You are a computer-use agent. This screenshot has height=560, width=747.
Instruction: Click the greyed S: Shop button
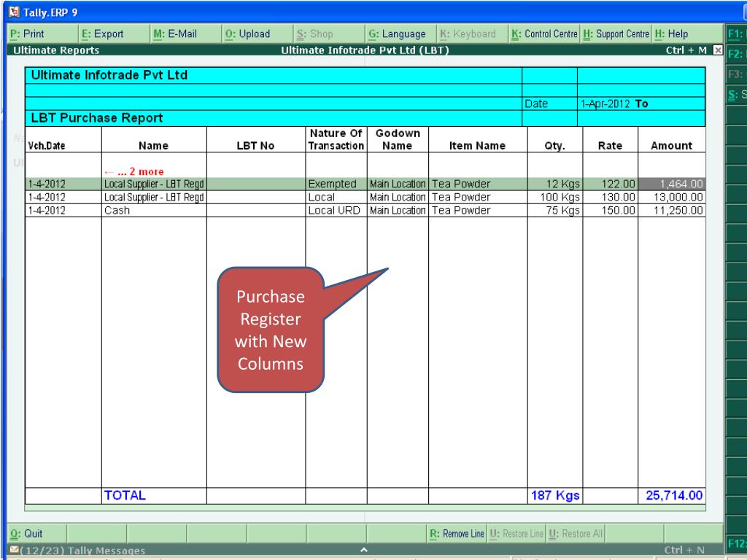[x=330, y=34]
